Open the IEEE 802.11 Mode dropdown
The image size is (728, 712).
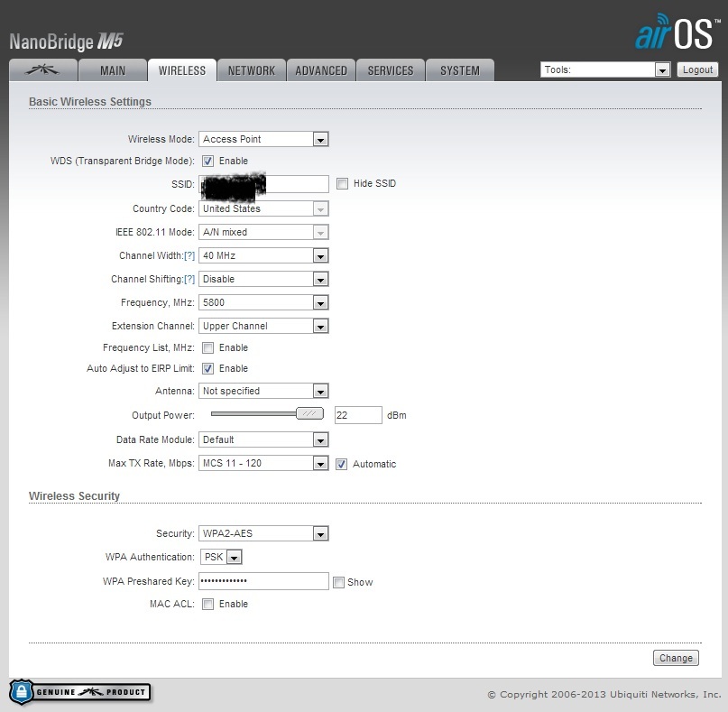263,232
